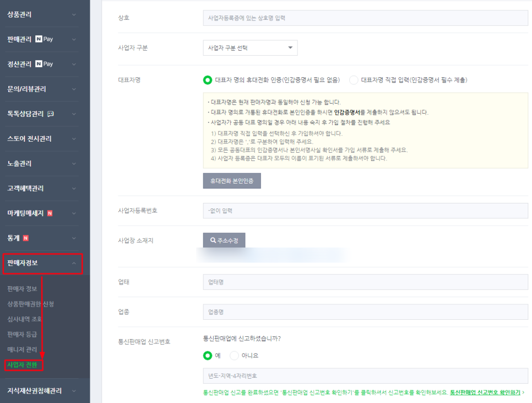
Task: Go to 판매자 정보 submenu item
Action: tap(22, 288)
